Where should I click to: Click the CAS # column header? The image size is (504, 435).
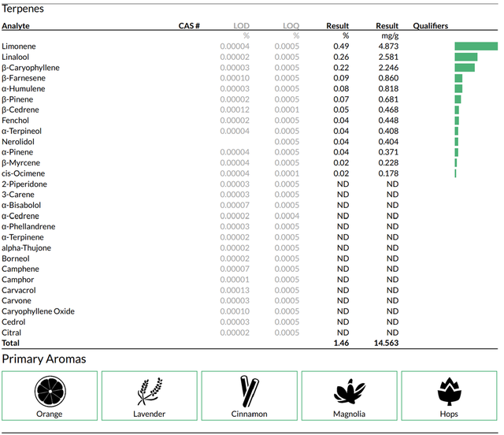pos(189,26)
